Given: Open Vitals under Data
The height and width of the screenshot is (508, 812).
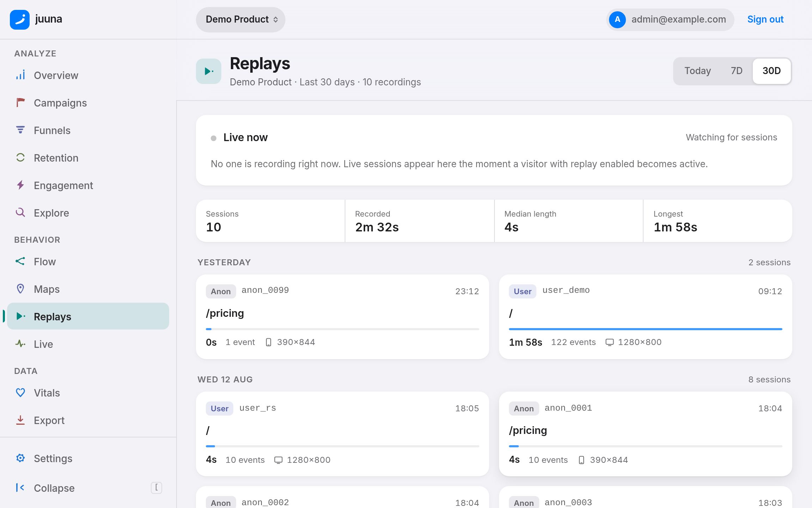Looking at the screenshot, I should point(88,393).
